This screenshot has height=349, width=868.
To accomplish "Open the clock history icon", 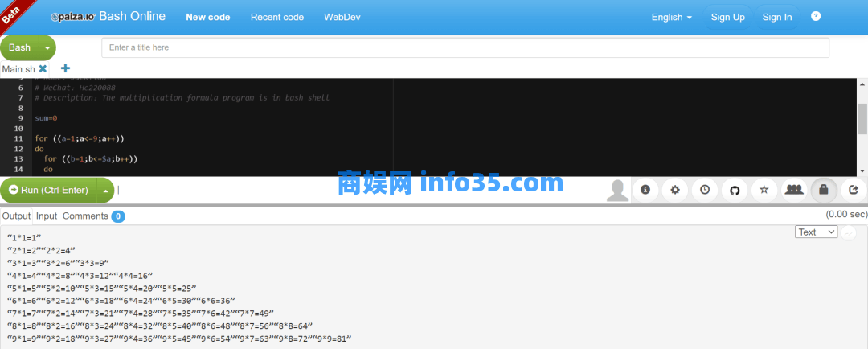I will [705, 190].
